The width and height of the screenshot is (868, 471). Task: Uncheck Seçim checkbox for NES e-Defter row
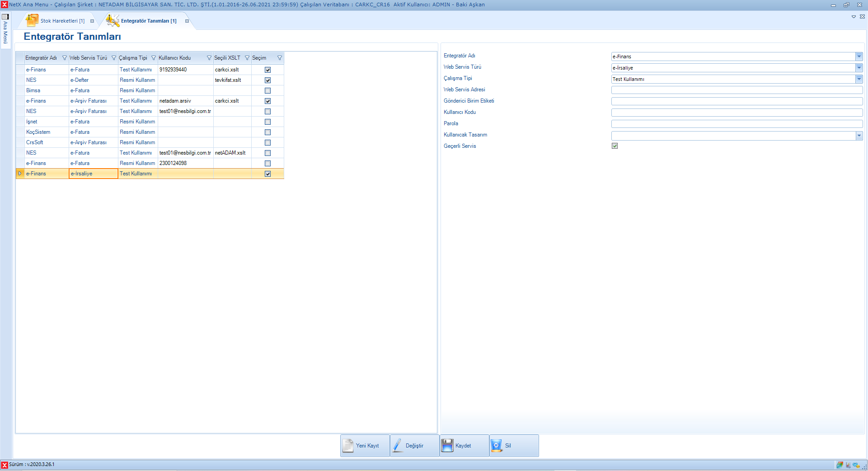267,80
